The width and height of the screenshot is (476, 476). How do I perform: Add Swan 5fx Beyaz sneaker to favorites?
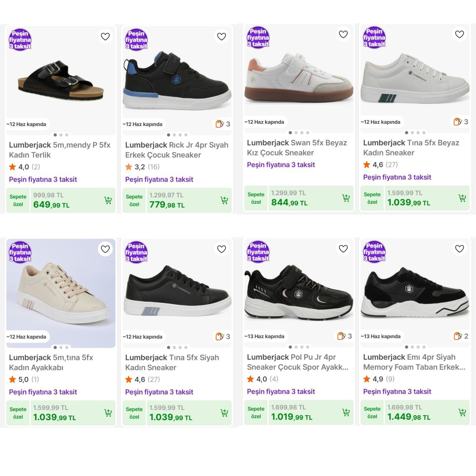[343, 34]
